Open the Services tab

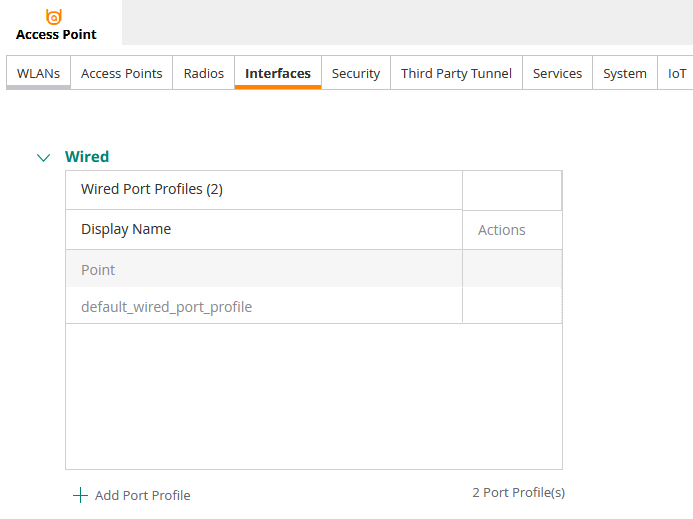click(x=557, y=73)
